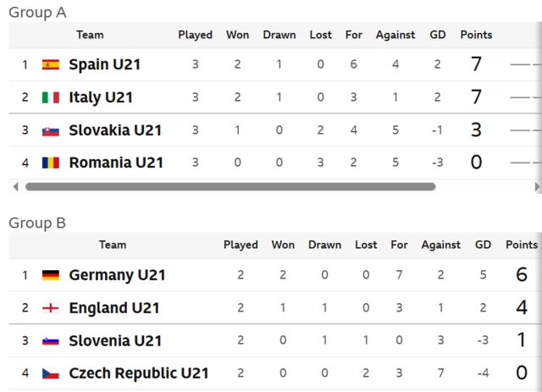Screen dimensions: 542x392
Task: Open the England U21 team link
Action: click(114, 307)
